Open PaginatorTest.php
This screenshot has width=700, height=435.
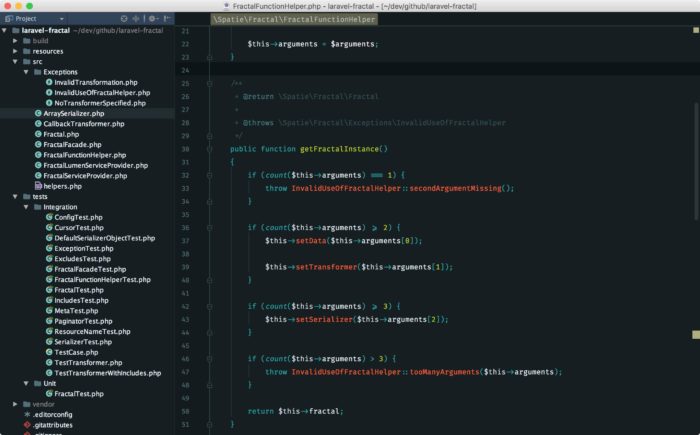coord(83,321)
